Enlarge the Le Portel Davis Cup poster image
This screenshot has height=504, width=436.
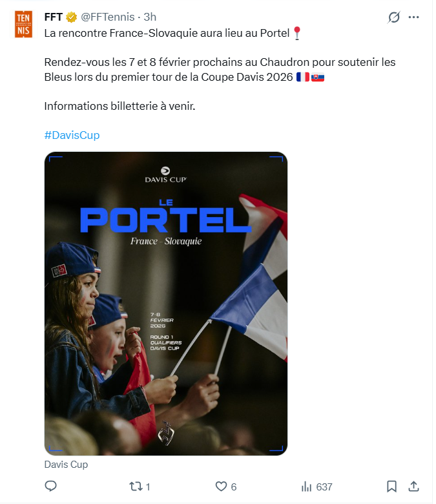point(165,303)
